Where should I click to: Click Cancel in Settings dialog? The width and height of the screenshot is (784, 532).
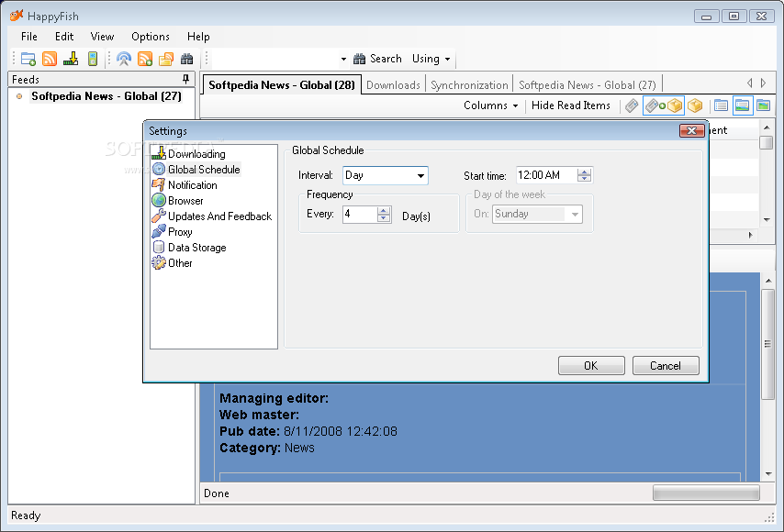[666, 366]
